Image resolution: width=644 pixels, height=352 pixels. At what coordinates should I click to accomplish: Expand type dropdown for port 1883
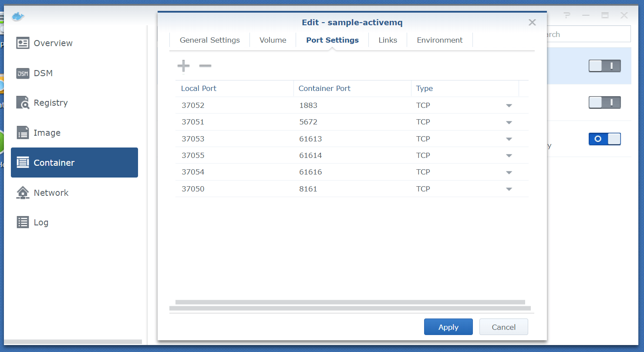click(x=509, y=106)
